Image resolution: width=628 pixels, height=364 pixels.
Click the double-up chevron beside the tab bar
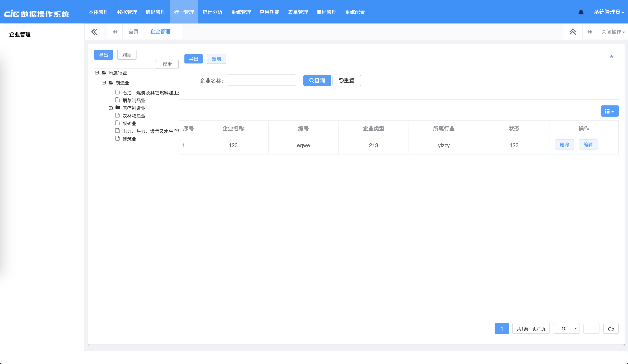572,32
